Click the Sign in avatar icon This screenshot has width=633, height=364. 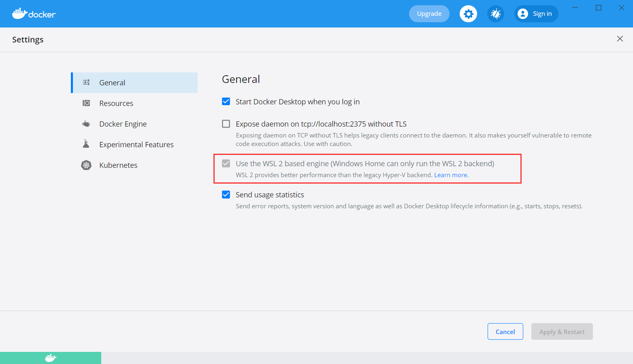click(x=523, y=13)
